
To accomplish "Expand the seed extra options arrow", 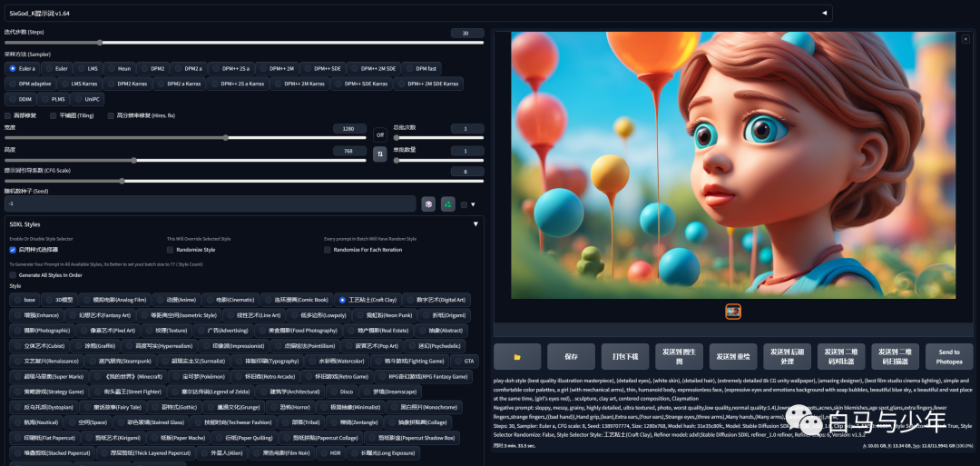I will 472,204.
